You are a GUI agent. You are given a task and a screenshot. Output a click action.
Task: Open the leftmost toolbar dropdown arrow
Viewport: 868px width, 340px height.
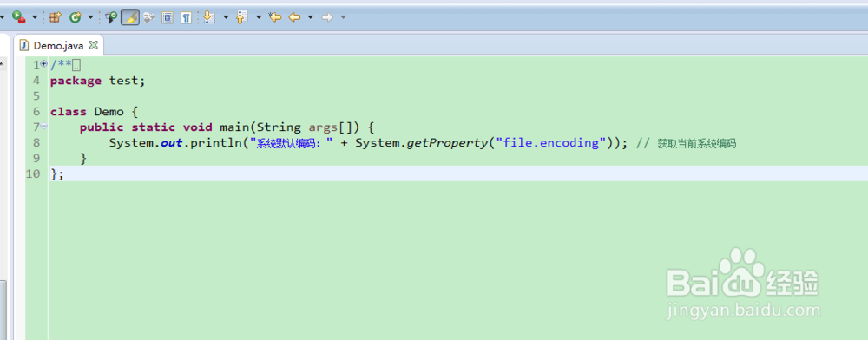tap(3, 17)
